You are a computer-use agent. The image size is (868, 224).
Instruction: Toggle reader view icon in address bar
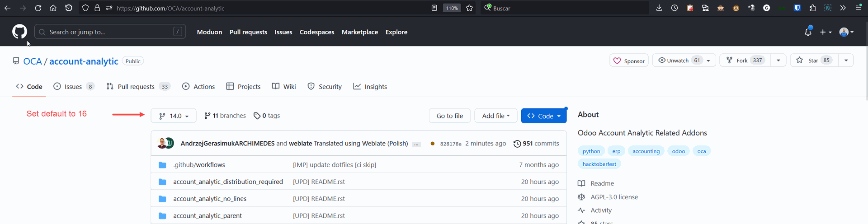[434, 8]
